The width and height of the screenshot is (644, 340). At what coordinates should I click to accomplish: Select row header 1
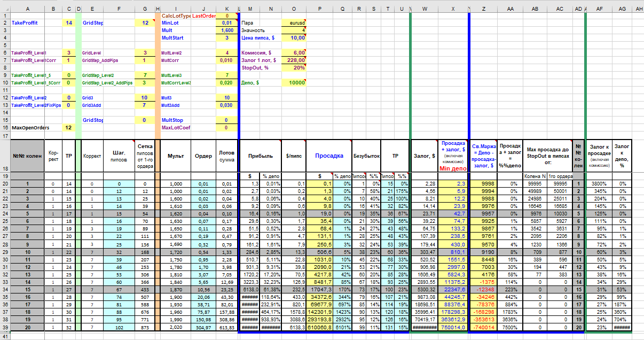point(5,17)
